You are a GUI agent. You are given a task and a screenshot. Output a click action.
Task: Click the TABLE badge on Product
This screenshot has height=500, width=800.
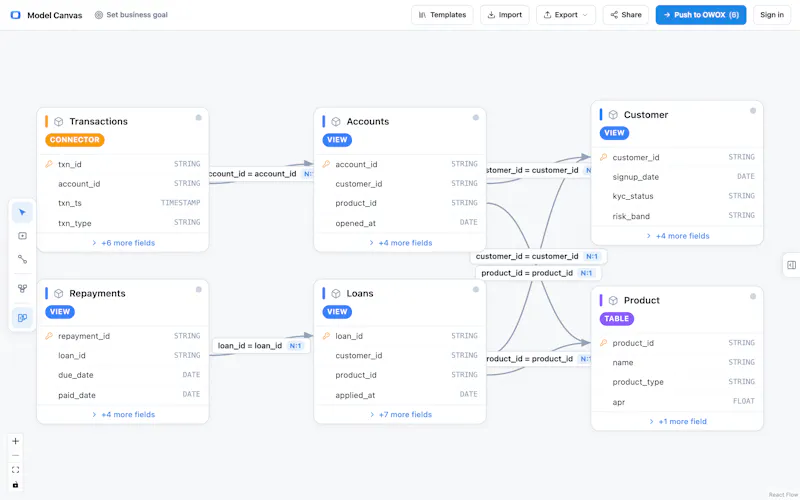[x=617, y=318]
